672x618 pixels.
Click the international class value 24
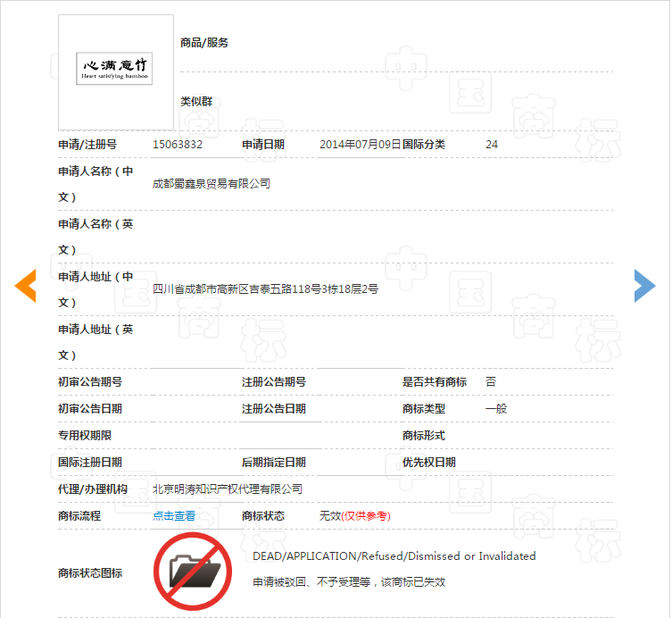[x=492, y=145]
